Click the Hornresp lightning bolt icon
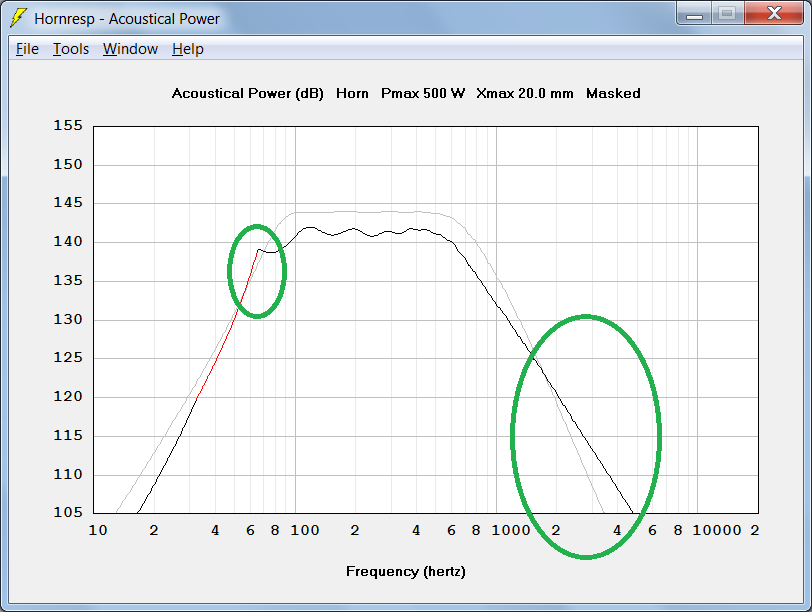812x612 pixels. click(18, 18)
